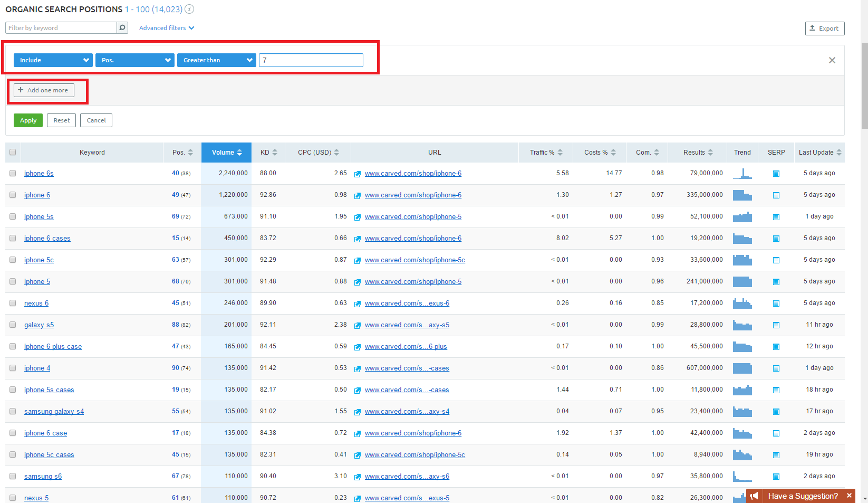868x503 pixels.
Task: Open the Pos. field dropdown
Action: [x=135, y=60]
